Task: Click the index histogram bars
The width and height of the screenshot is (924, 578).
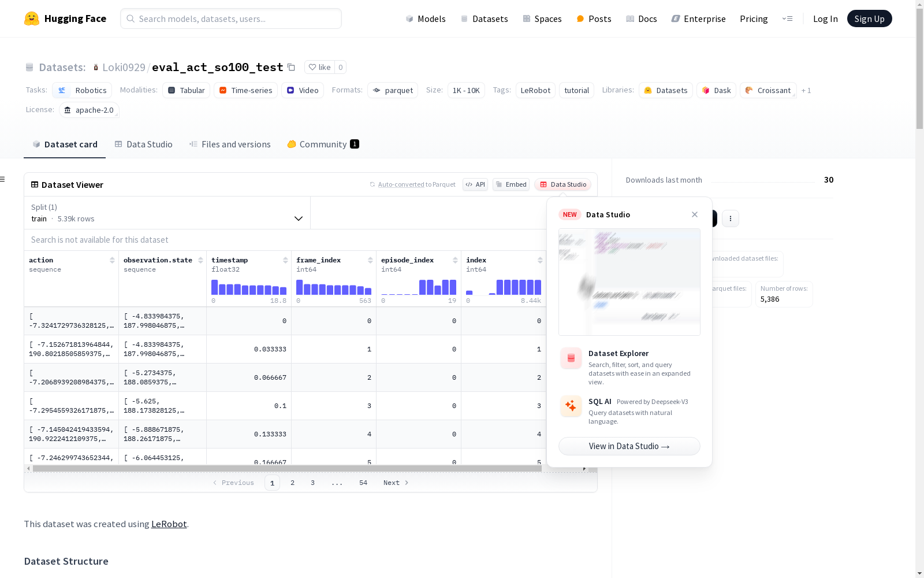Action: 504,287
